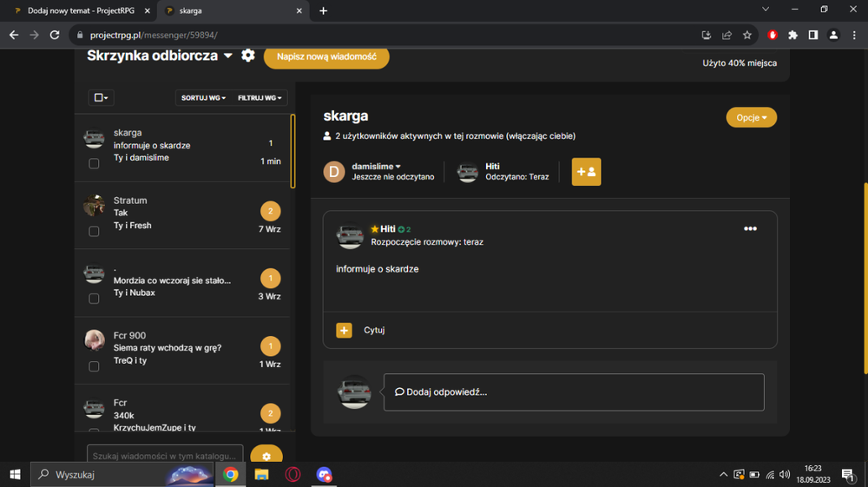Click the search options gear button
This screenshot has height=487, width=868.
point(266,456)
